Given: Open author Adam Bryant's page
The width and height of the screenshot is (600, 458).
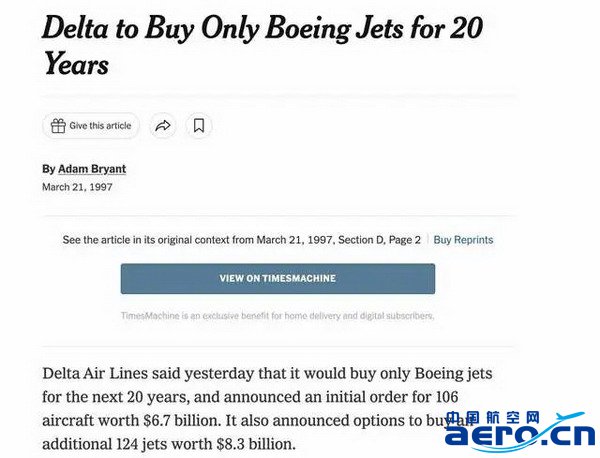Looking at the screenshot, I should coord(92,169).
